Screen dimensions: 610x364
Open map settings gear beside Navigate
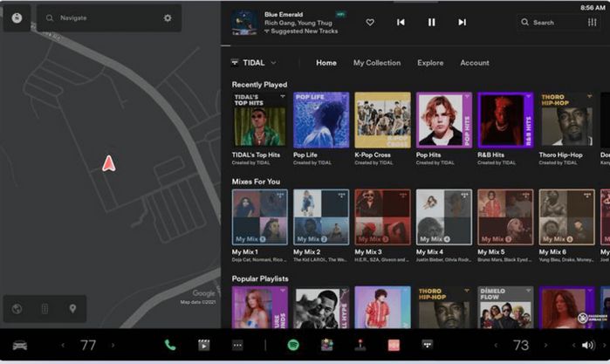point(168,18)
